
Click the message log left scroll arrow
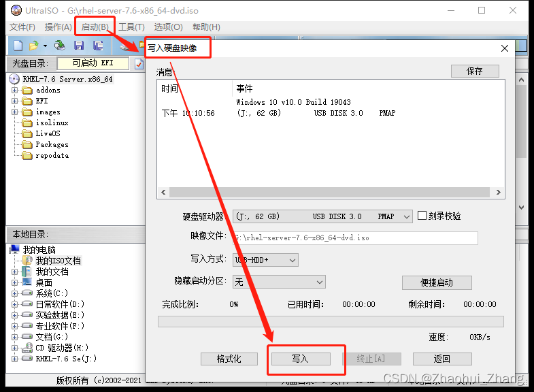(x=163, y=192)
